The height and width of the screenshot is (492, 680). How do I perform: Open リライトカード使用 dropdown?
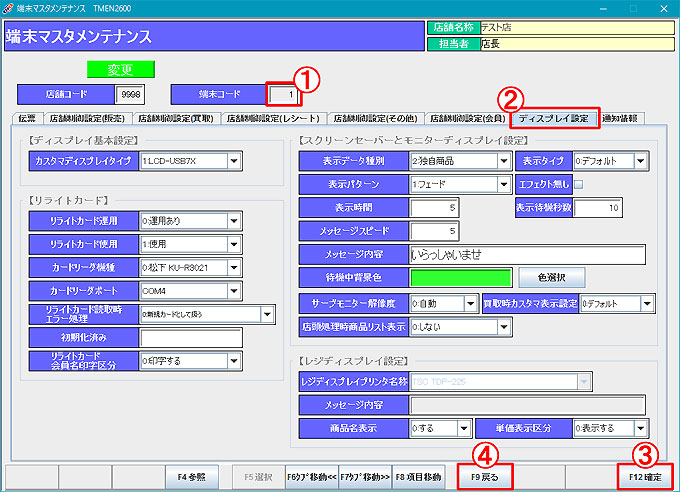pos(234,244)
